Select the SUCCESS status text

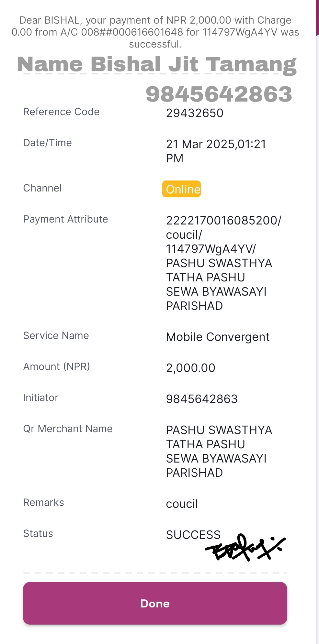tap(193, 535)
